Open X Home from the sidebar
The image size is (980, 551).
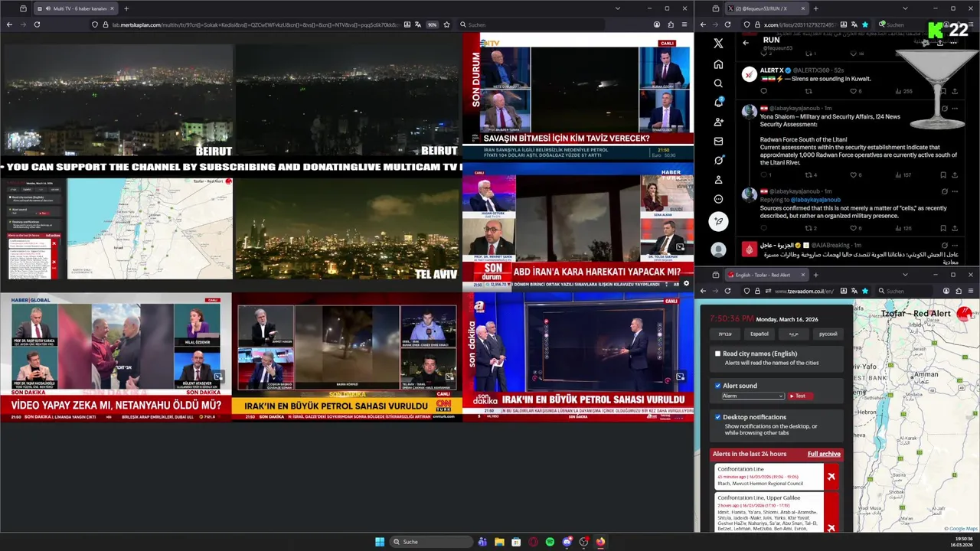[x=718, y=64]
